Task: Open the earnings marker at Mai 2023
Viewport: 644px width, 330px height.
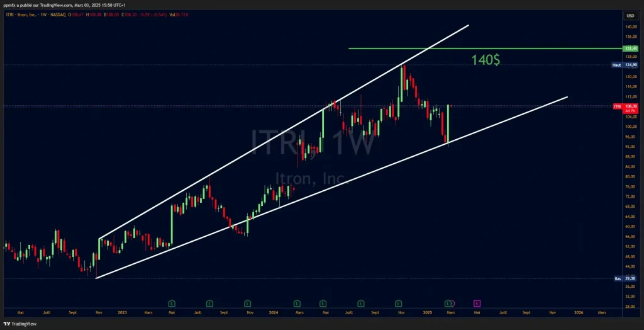Action: pyautogui.click(x=172, y=304)
